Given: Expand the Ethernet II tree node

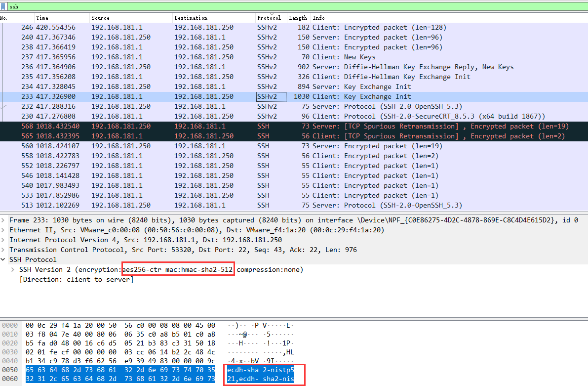Looking at the screenshot, I should click(3, 230).
